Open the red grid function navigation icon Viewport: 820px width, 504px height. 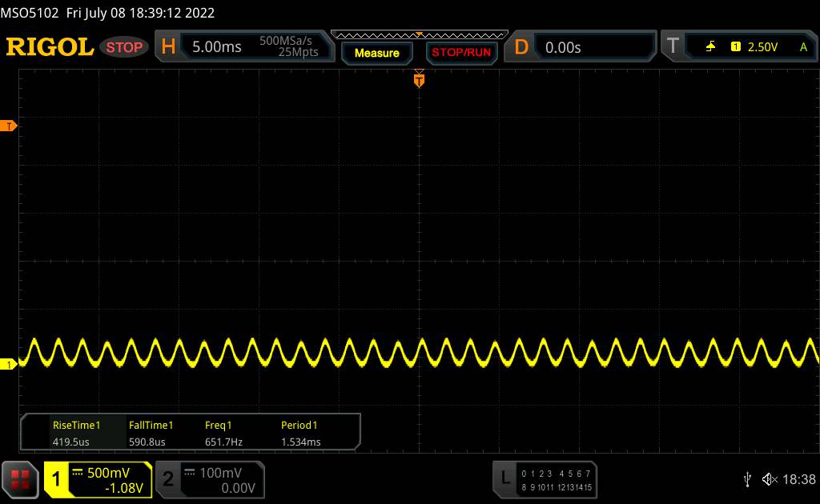(21, 478)
